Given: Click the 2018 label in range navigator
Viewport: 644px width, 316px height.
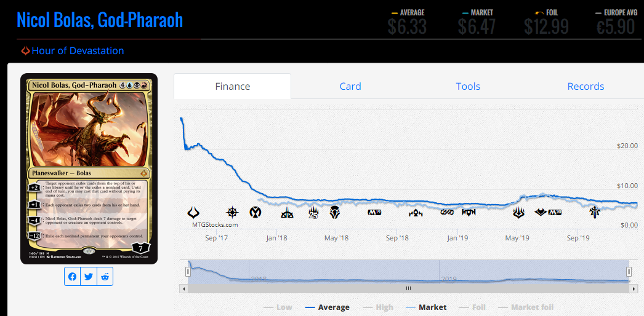Looking at the screenshot, I should coord(259,278).
